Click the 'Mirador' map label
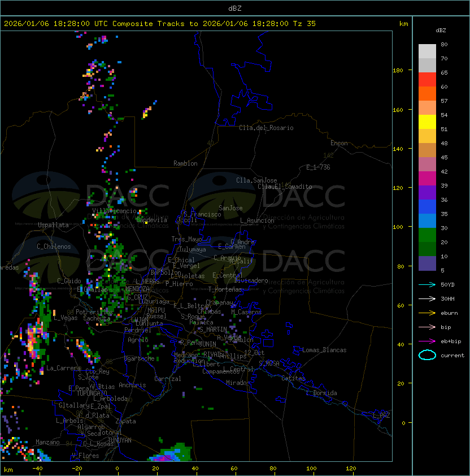470x476 pixels. click(238, 383)
